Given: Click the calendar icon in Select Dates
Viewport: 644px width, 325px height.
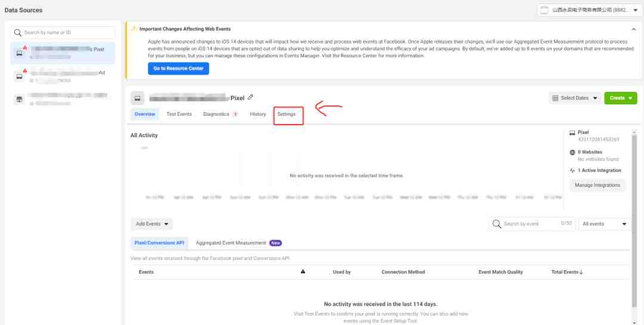Looking at the screenshot, I should [555, 98].
